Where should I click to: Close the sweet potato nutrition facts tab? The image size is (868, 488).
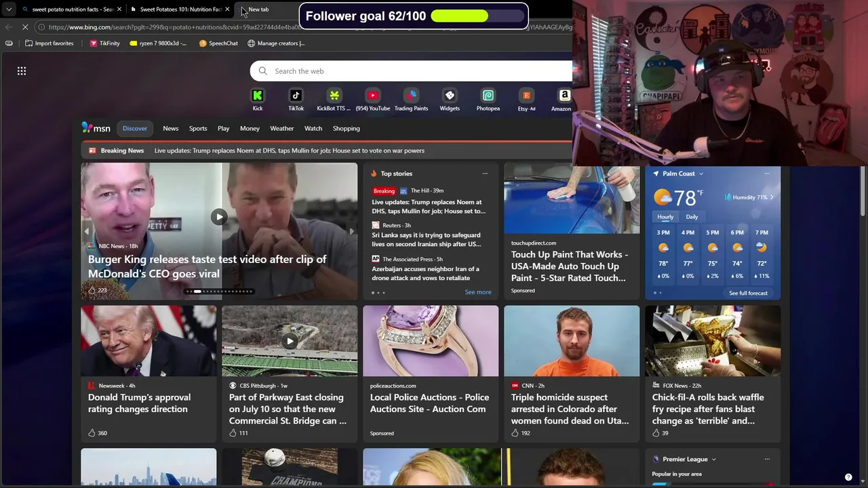click(x=119, y=9)
